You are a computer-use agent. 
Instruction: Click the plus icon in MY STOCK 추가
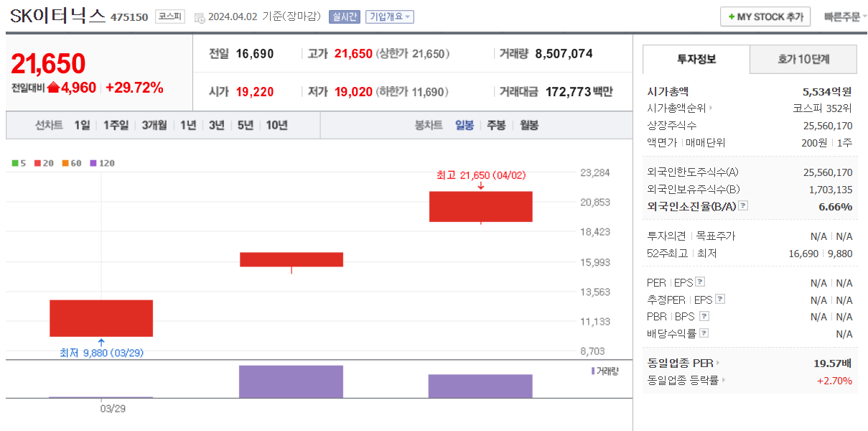tap(731, 17)
